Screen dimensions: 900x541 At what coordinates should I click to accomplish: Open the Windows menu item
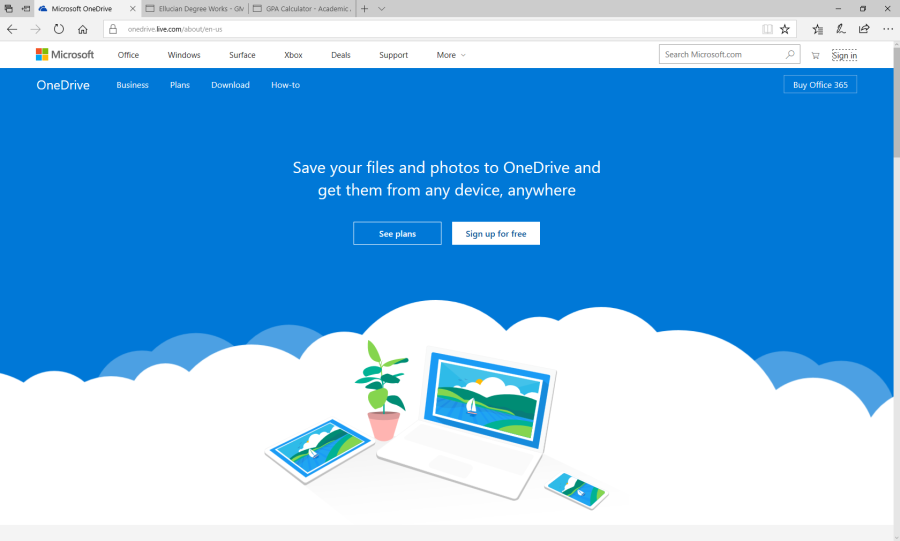[184, 55]
